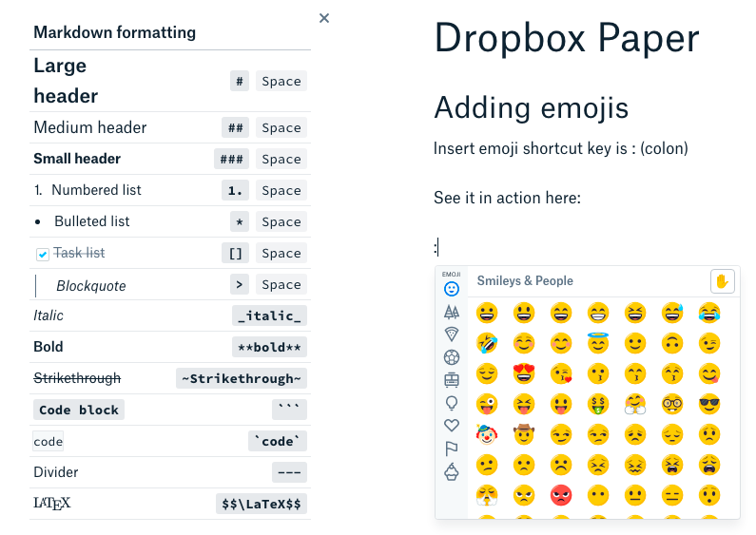The width and height of the screenshot is (756, 535).
Task: Click the '[]' key badge
Action: (235, 253)
